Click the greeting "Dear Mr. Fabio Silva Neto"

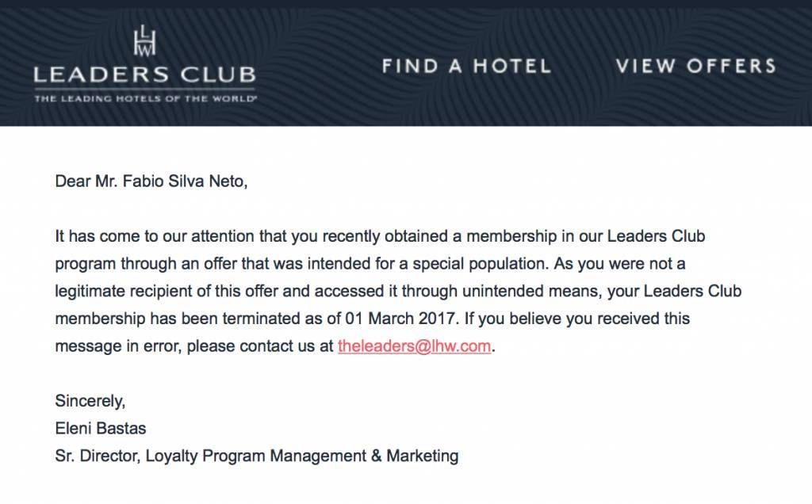(151, 181)
